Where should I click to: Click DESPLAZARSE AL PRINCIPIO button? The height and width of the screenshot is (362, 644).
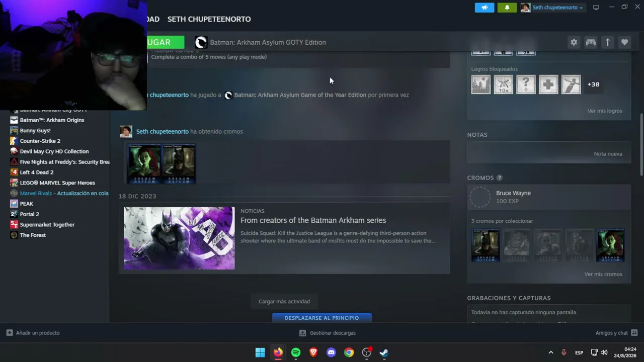click(x=322, y=318)
